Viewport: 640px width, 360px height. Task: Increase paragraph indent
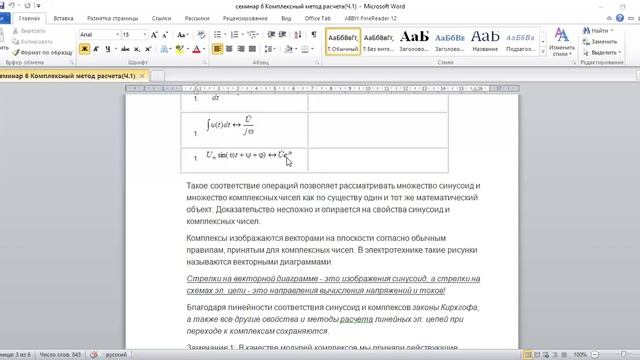click(x=282, y=35)
